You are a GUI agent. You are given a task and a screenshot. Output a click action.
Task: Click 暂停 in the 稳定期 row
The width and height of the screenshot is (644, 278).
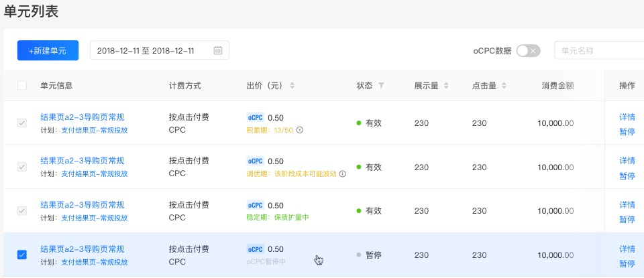pyautogui.click(x=627, y=220)
